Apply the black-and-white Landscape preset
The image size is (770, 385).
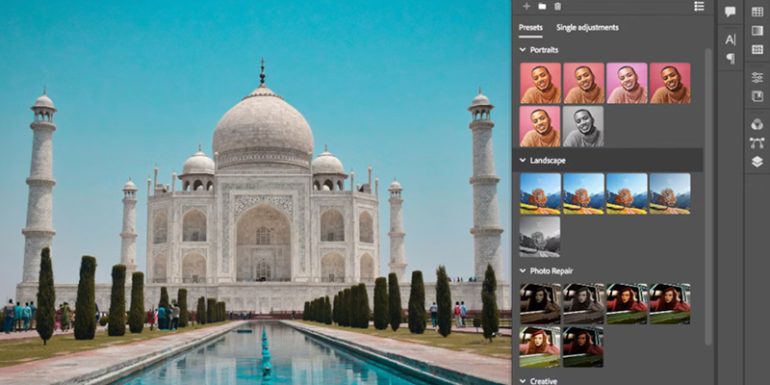click(540, 237)
